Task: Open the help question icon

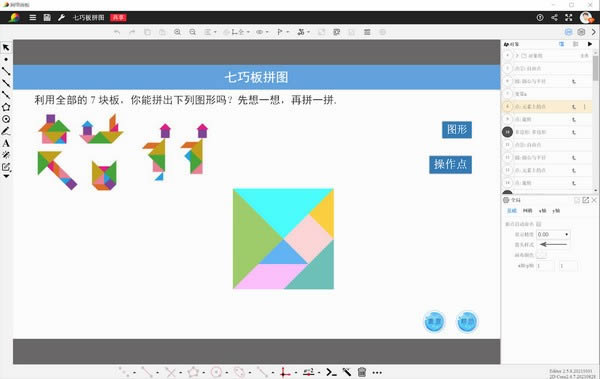Action: pyautogui.click(x=540, y=18)
